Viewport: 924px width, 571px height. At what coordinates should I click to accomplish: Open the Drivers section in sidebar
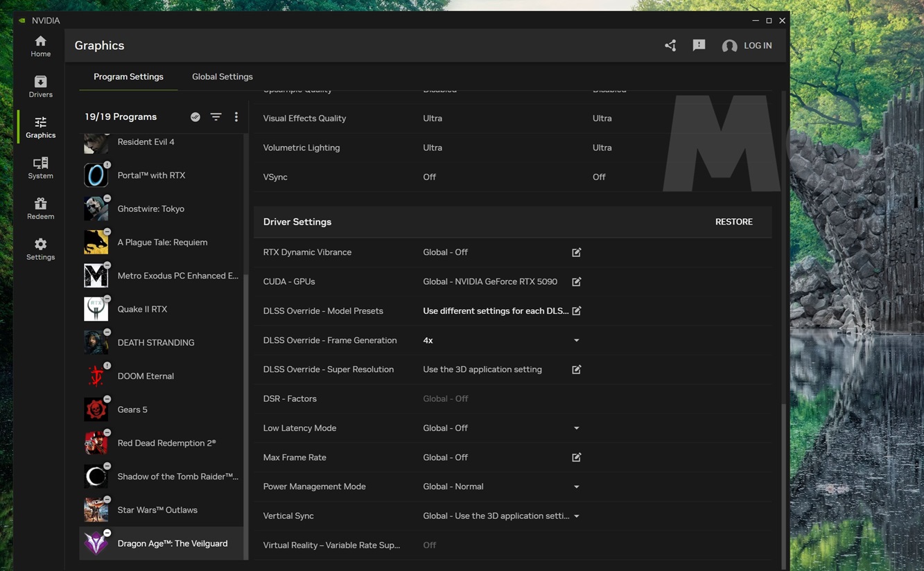tap(40, 86)
